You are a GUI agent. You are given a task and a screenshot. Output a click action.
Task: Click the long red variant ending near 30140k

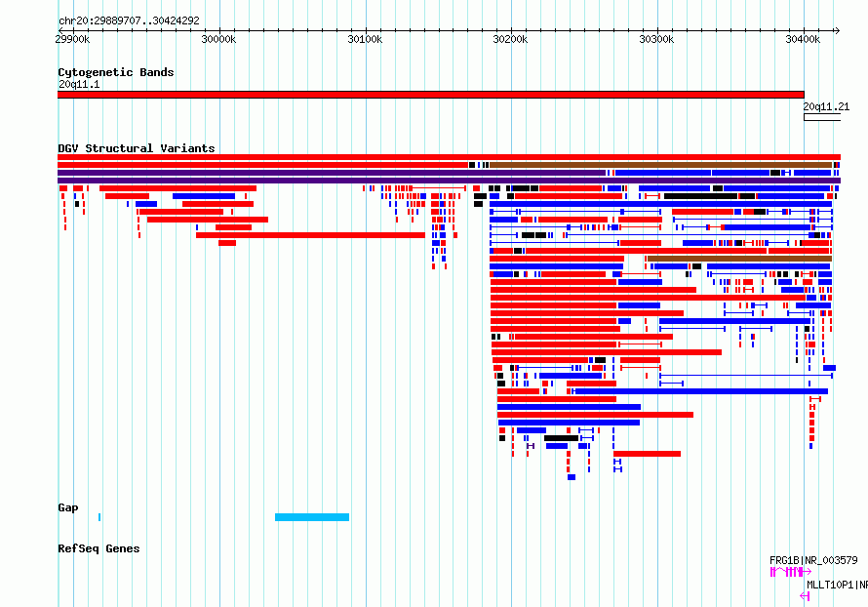310,235
